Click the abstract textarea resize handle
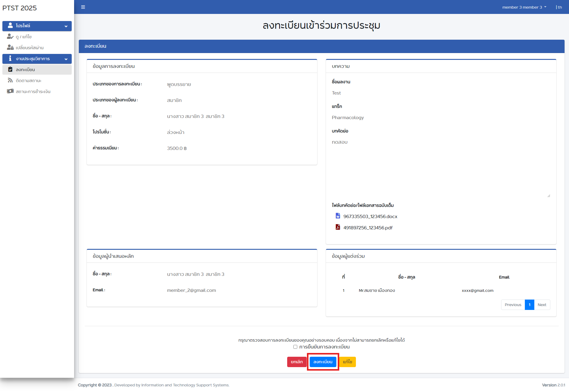 pos(549,196)
